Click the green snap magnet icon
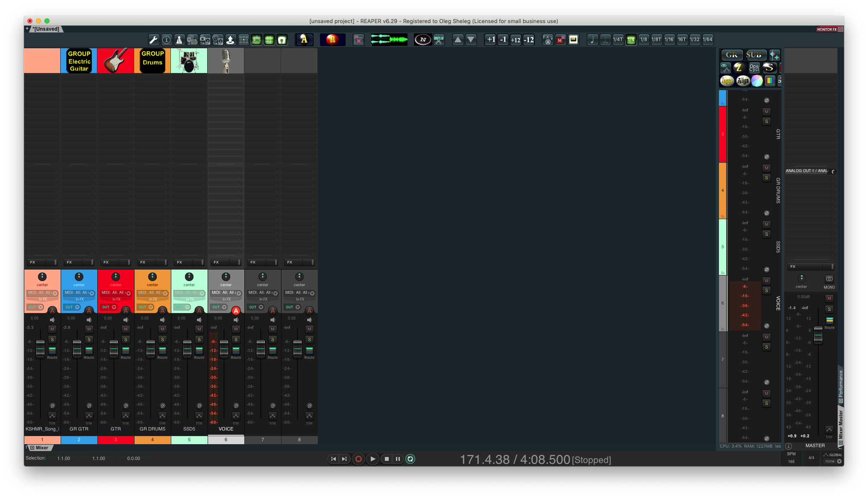 [x=282, y=40]
